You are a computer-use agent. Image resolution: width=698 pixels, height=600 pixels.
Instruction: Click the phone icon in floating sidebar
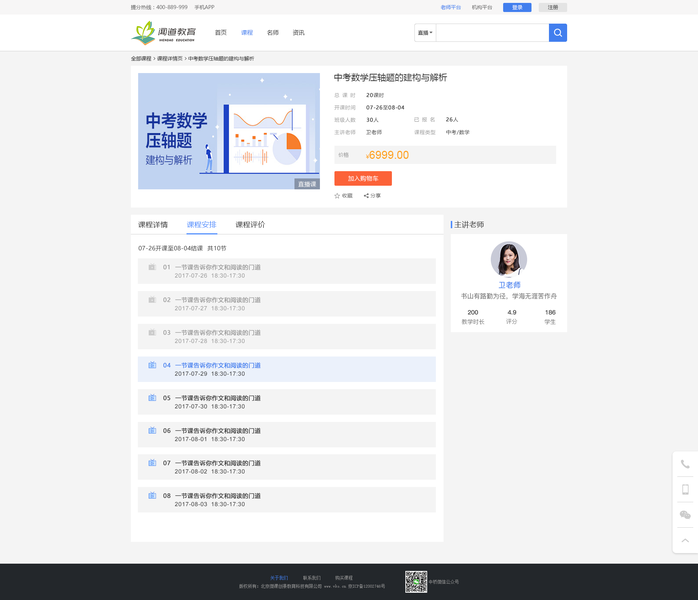click(685, 464)
